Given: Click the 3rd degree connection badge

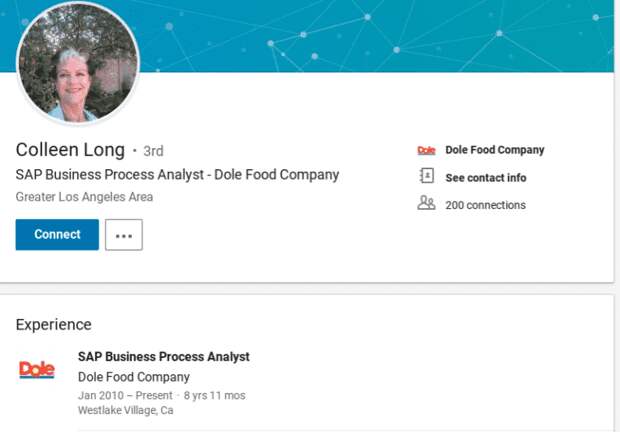Looking at the screenshot, I should [x=153, y=152].
